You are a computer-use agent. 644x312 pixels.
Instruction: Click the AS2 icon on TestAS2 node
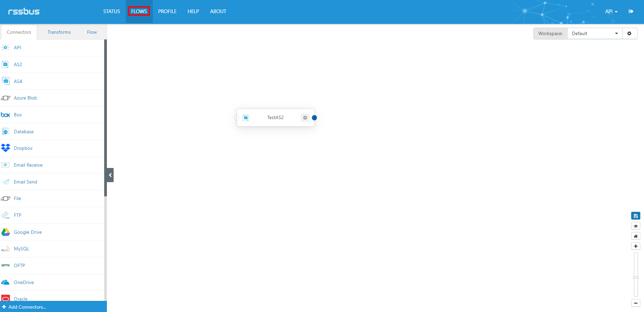click(x=246, y=118)
